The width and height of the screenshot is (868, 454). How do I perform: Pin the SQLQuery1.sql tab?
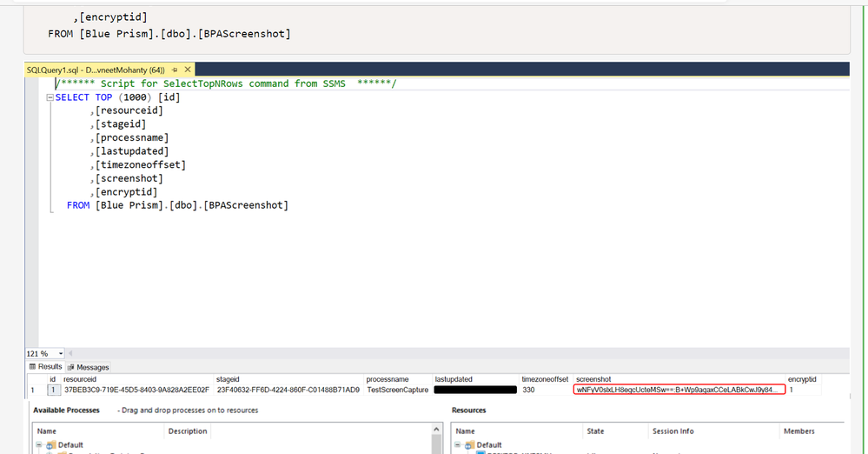tap(174, 70)
